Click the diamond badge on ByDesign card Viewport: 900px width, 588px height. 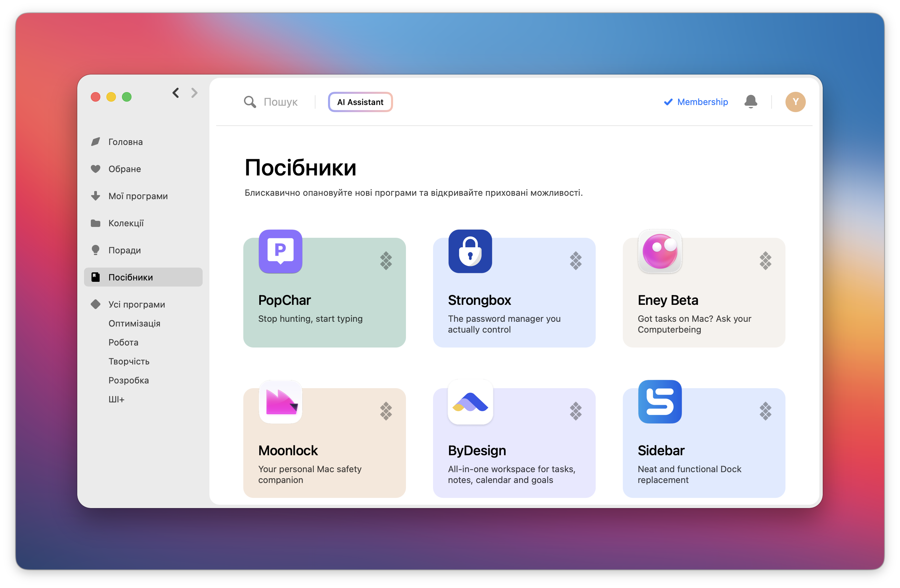coord(576,411)
